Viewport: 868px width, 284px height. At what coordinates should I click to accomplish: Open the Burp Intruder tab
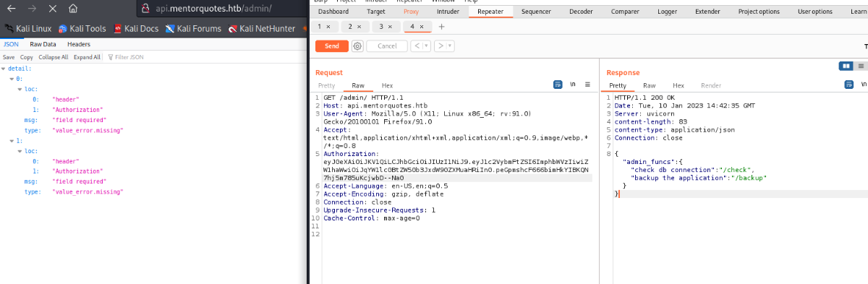(448, 12)
